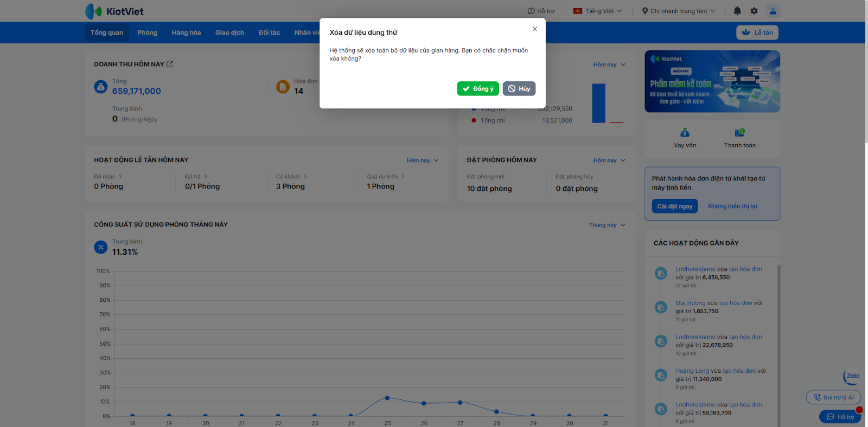
Task: Open Hôm nay dropdown above the revenue bar chart
Action: (x=609, y=64)
